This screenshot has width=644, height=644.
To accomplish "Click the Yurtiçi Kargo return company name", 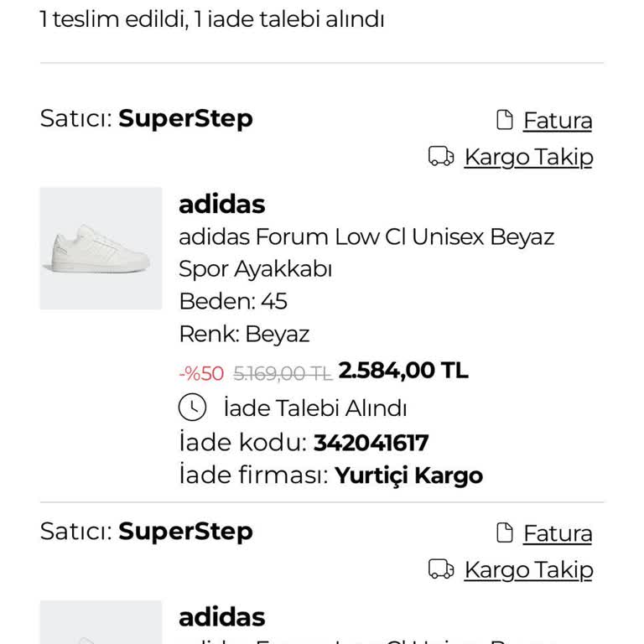I will (x=408, y=475).
